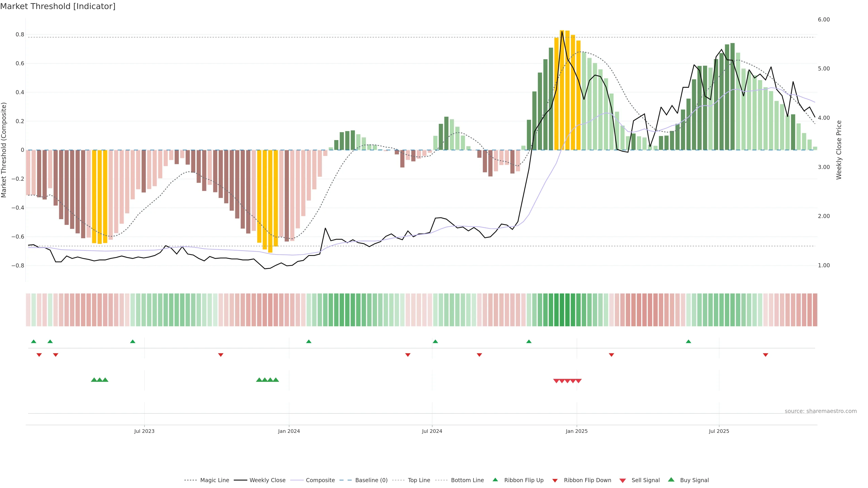Image resolution: width=868 pixels, height=488 pixels.
Task: Click the green flip-up triangle just after Jul 2024
Action: click(435, 342)
